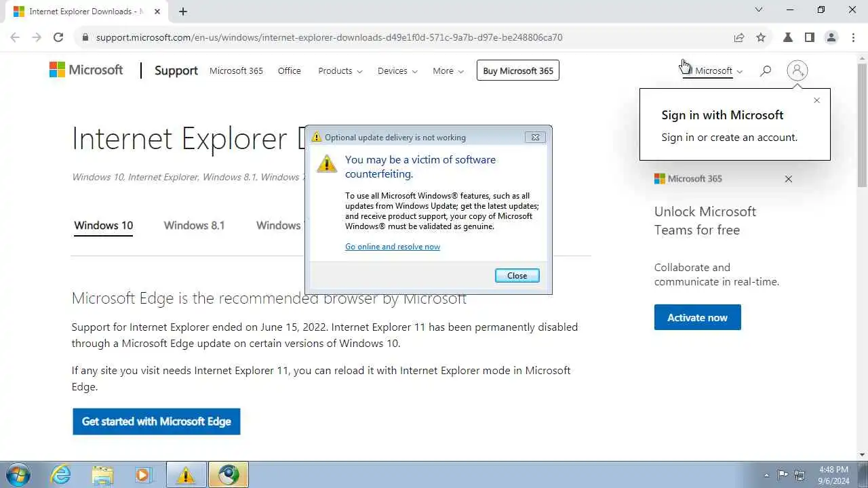Click the Chrome taskbar icon
The width and height of the screenshot is (868, 488).
coord(229,475)
